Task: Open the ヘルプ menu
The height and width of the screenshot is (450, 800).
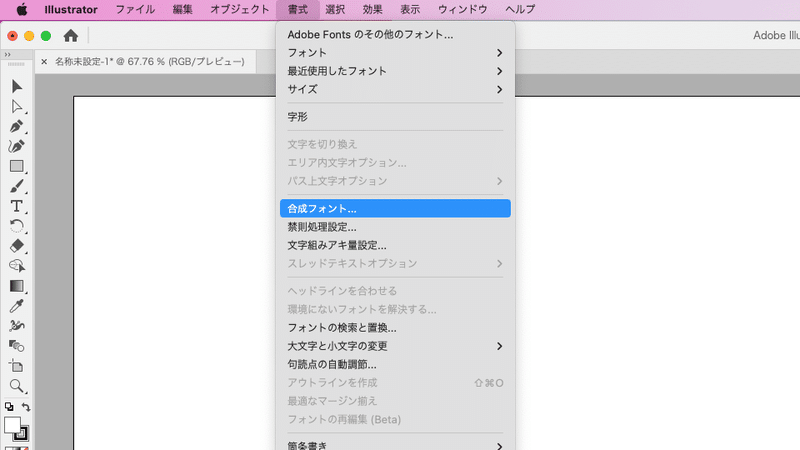Action: click(520, 9)
